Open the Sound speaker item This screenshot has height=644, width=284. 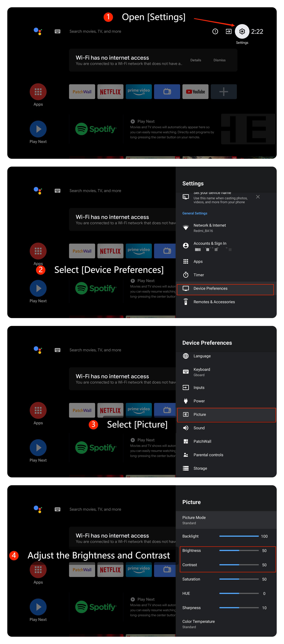pyautogui.click(x=199, y=428)
